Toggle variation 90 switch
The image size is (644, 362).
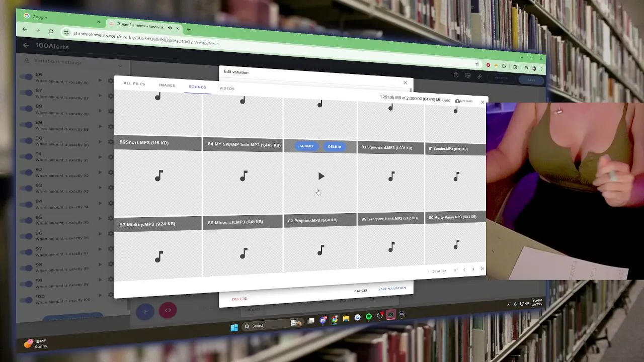[26, 140]
